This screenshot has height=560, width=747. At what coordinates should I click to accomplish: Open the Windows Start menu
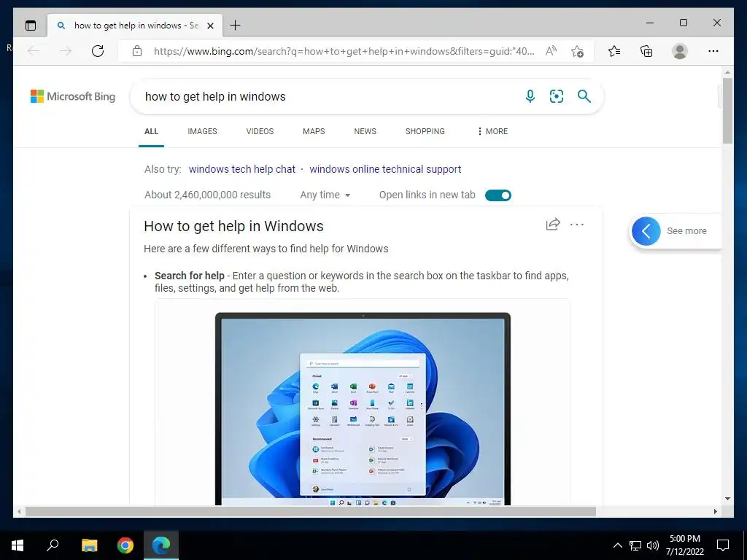[18, 545]
